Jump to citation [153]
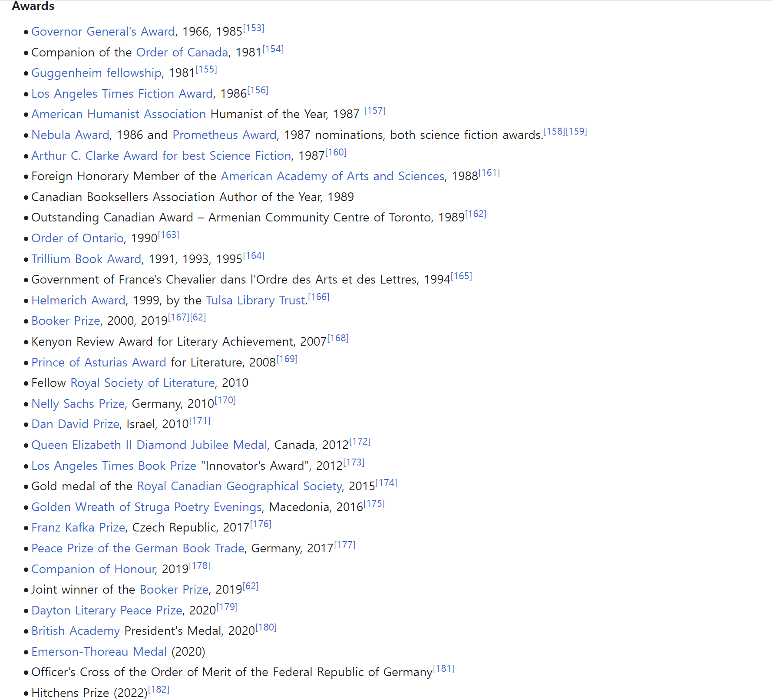 pyautogui.click(x=254, y=28)
